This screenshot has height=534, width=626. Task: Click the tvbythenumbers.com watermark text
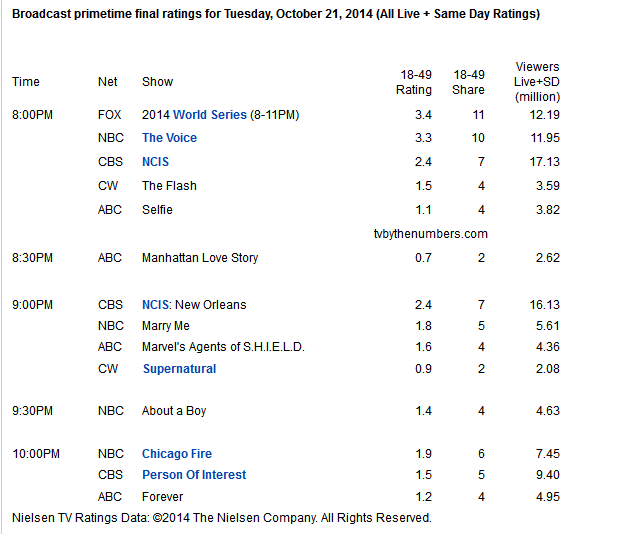430,234
